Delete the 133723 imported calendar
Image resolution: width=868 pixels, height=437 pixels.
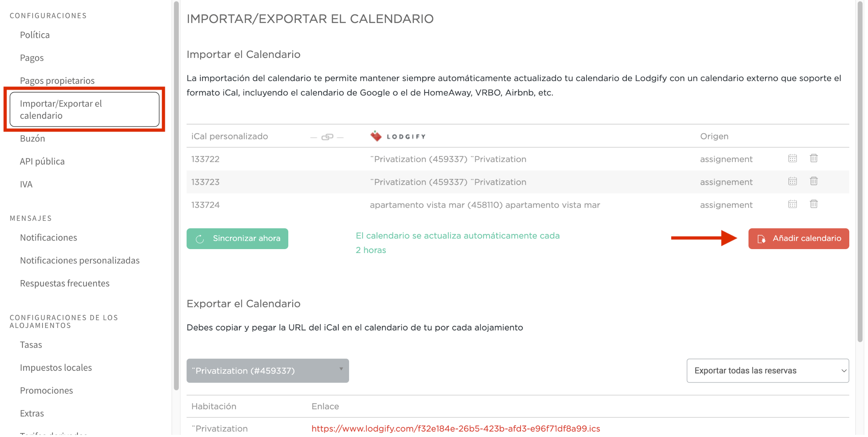coord(814,181)
